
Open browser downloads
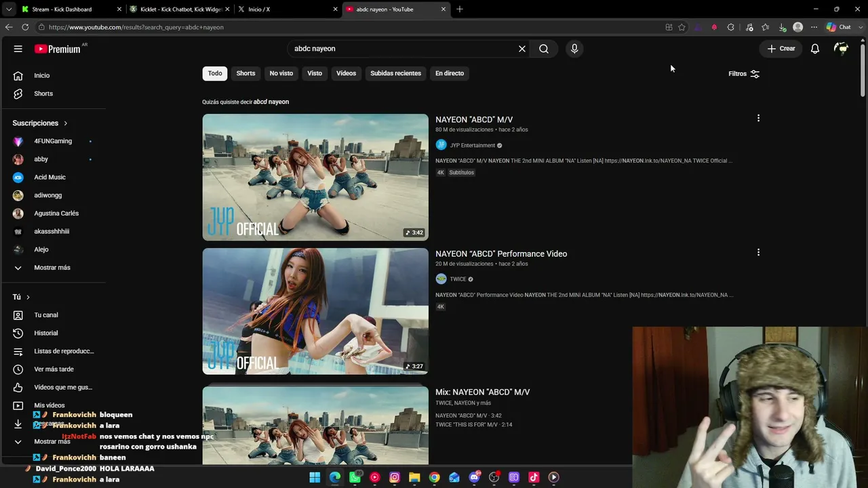point(782,27)
